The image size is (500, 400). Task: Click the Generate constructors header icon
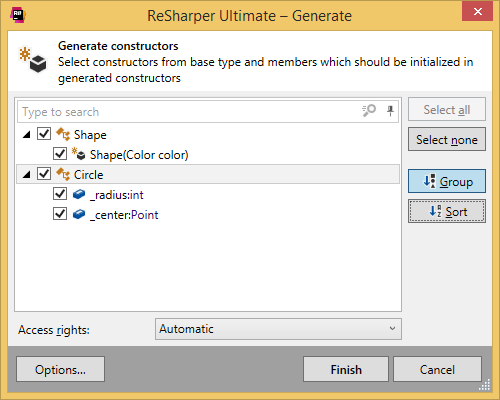[33, 60]
